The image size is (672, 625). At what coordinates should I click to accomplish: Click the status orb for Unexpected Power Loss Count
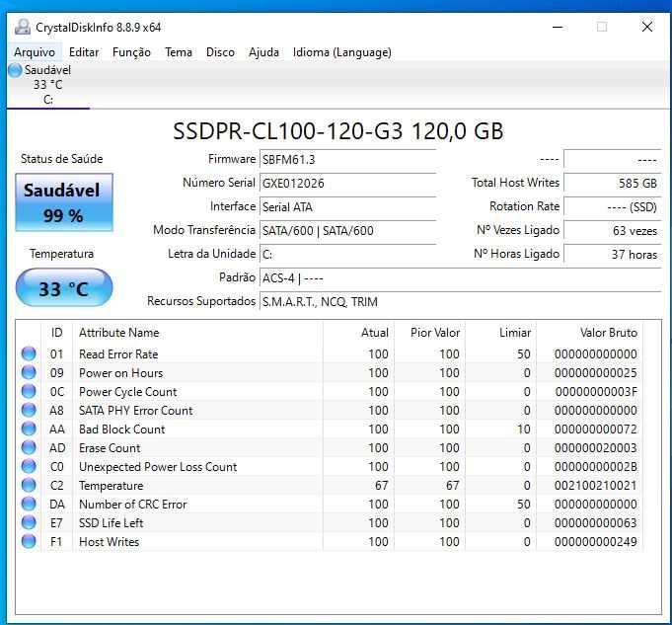click(x=29, y=466)
